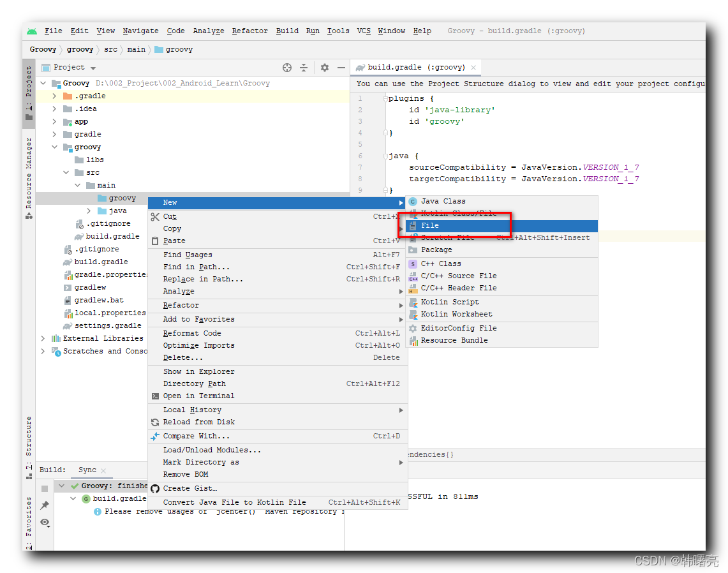Open the File menu
Image resolution: width=728 pixels, height=573 pixels.
54,31
